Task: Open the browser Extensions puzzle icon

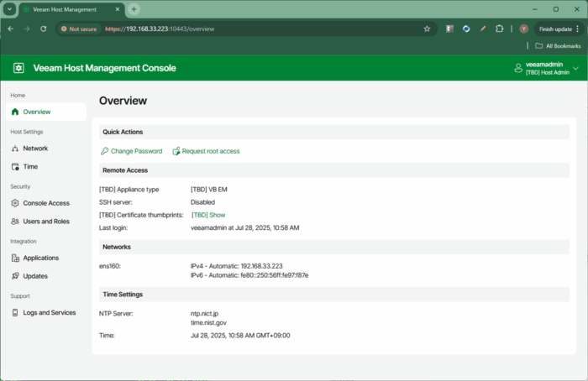Action: [x=499, y=29]
